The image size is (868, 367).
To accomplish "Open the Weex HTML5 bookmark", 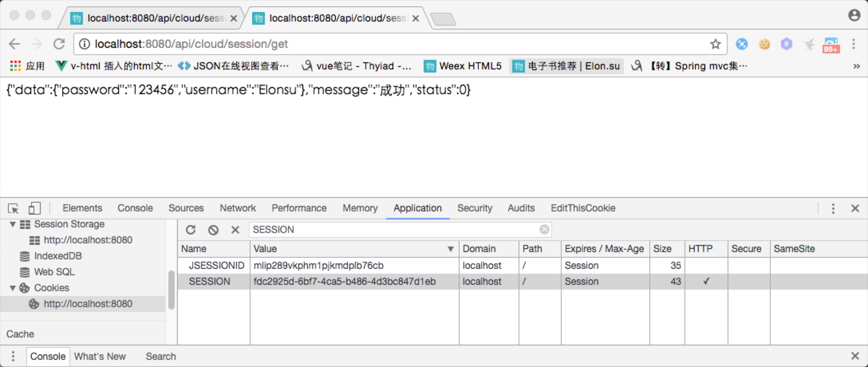I will click(x=463, y=66).
